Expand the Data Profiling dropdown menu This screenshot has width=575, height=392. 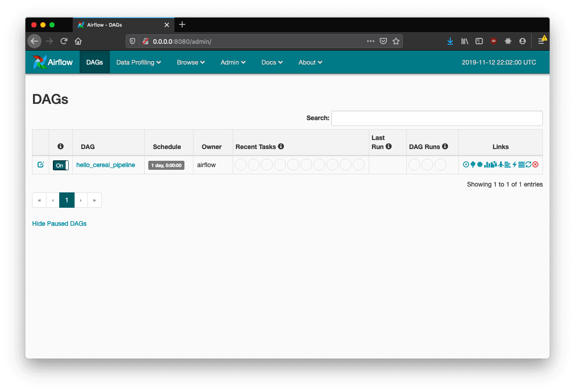138,62
